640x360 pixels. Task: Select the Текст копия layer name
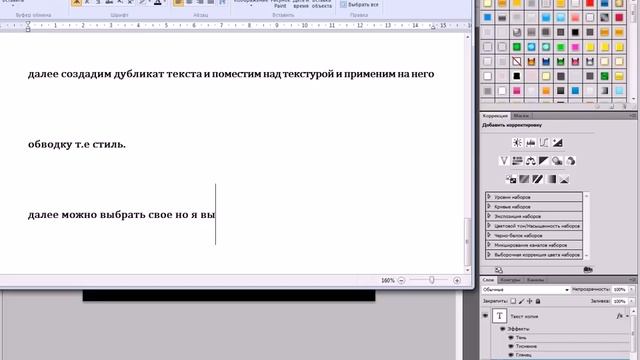[524, 316]
